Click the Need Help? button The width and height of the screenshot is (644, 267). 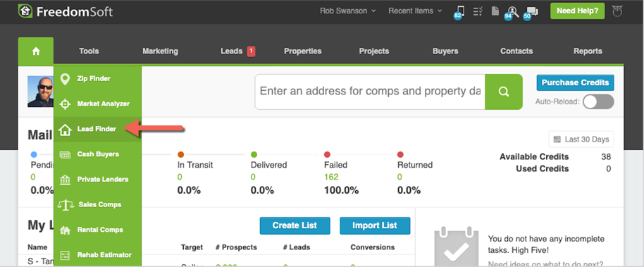click(577, 11)
